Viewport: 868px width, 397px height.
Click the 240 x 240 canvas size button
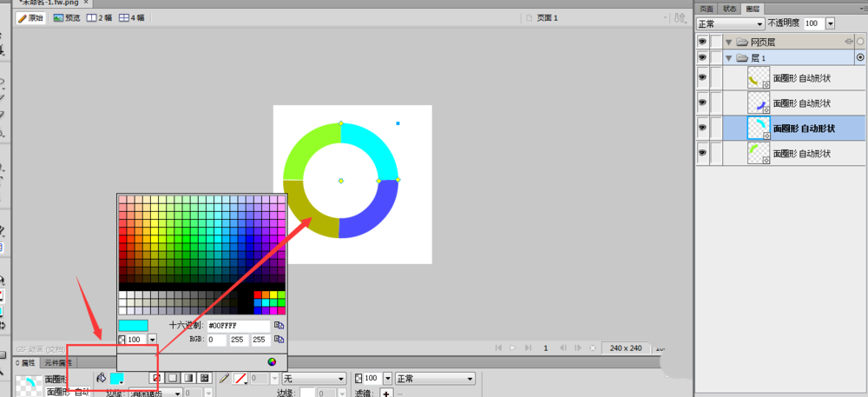625,347
